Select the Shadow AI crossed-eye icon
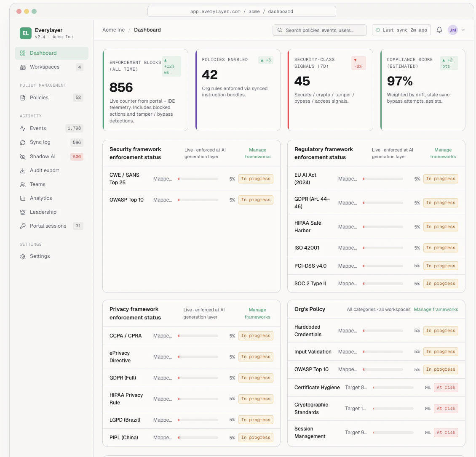 click(22, 156)
